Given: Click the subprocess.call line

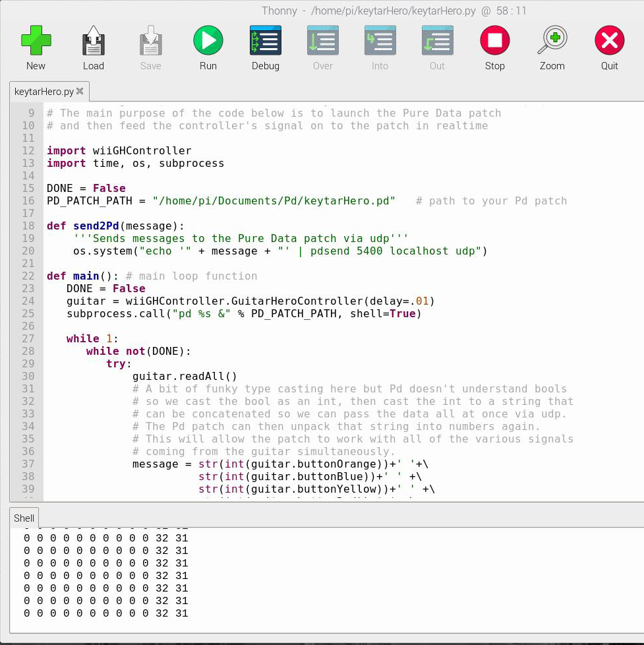Looking at the screenshot, I should coord(244,313).
